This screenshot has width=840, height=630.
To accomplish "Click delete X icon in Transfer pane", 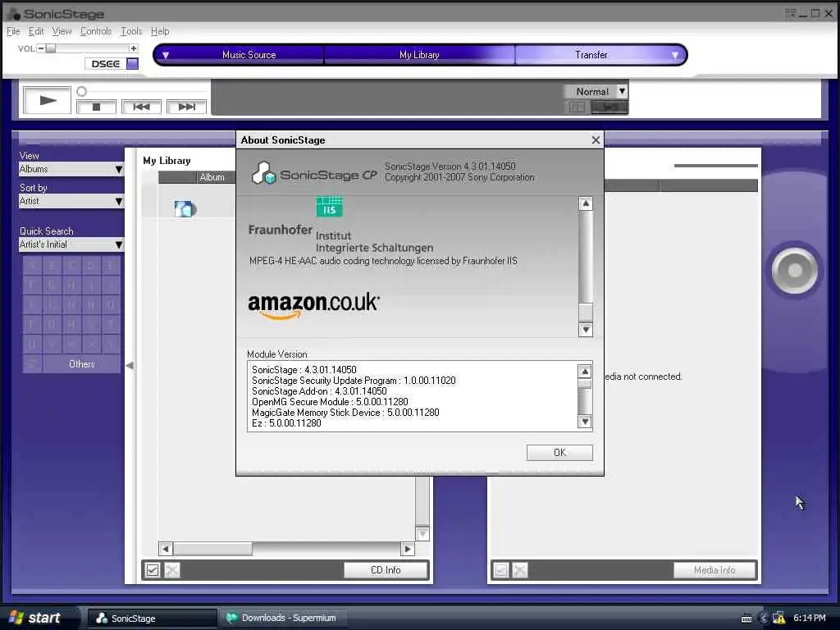I will coord(519,570).
